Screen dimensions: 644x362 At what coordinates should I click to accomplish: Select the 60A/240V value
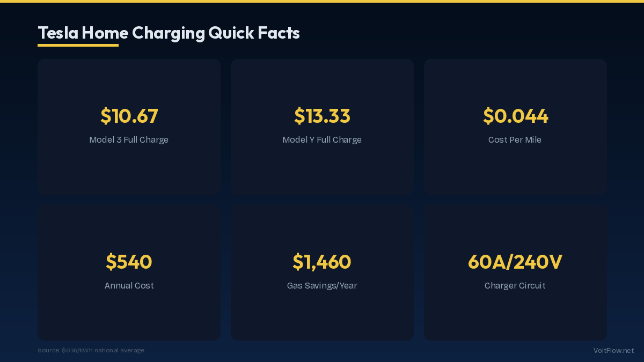coord(515,262)
